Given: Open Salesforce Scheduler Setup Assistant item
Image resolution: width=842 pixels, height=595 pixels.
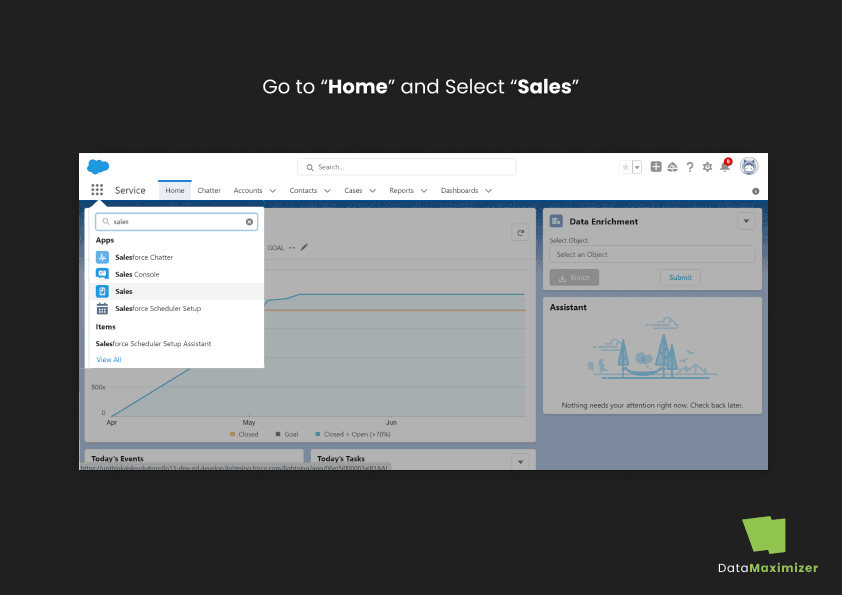Looking at the screenshot, I should 154,344.
